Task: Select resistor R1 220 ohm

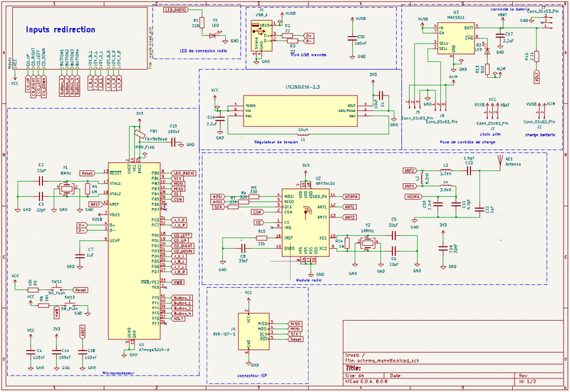Action: pyautogui.click(x=202, y=23)
